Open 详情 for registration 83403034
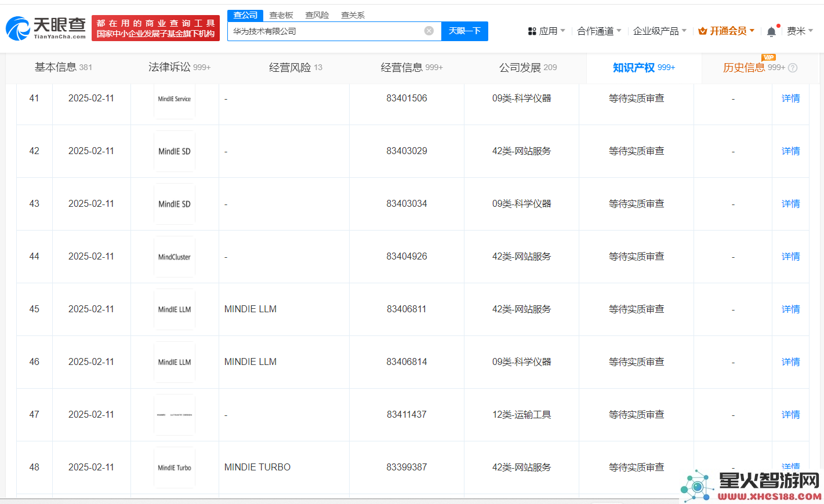The image size is (824, 504). [x=790, y=204]
